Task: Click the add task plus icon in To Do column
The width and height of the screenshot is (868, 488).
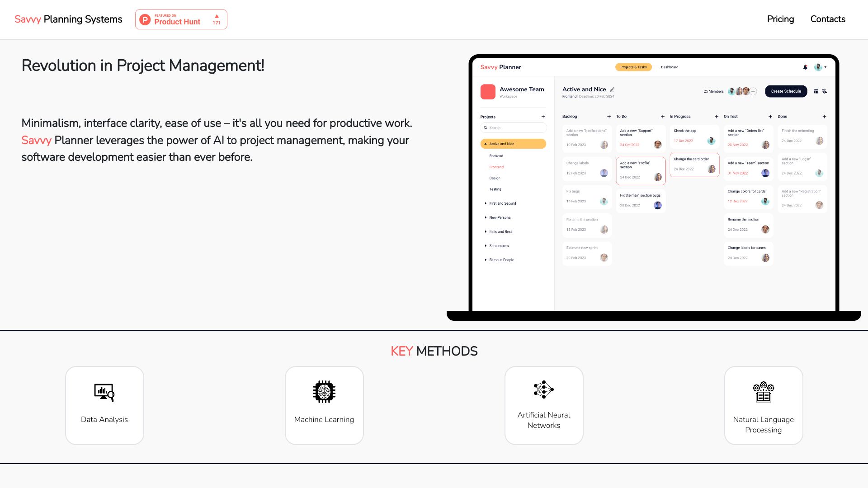Action: point(662,116)
